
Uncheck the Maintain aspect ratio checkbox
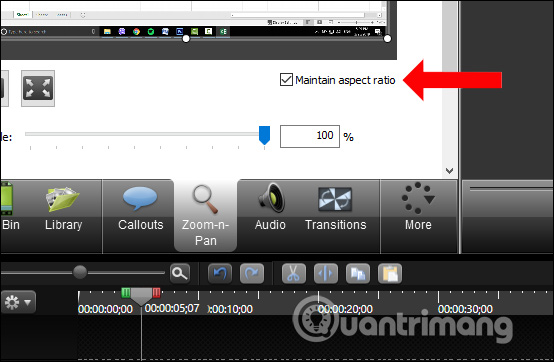point(286,80)
